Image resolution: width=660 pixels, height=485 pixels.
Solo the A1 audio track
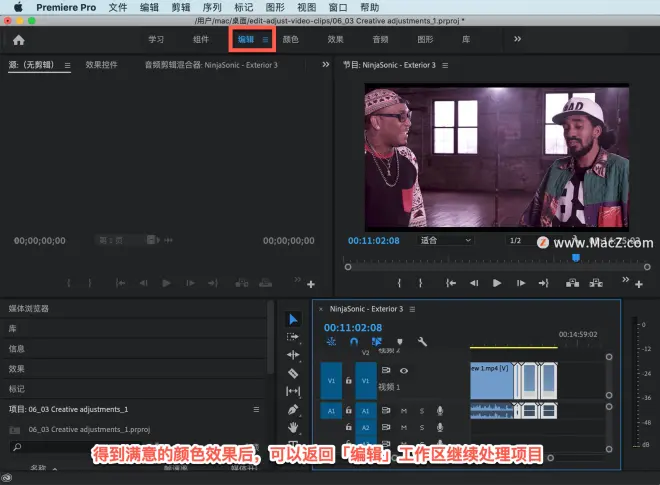[x=422, y=411]
